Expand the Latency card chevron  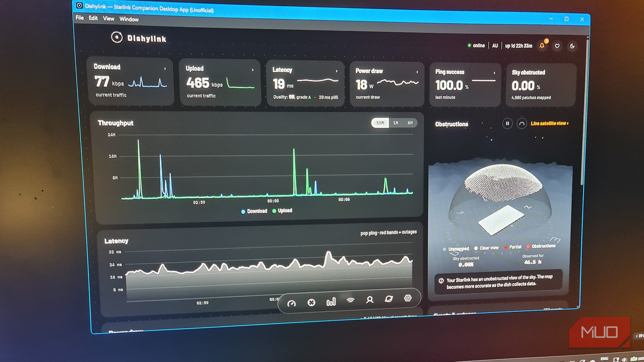336,71
